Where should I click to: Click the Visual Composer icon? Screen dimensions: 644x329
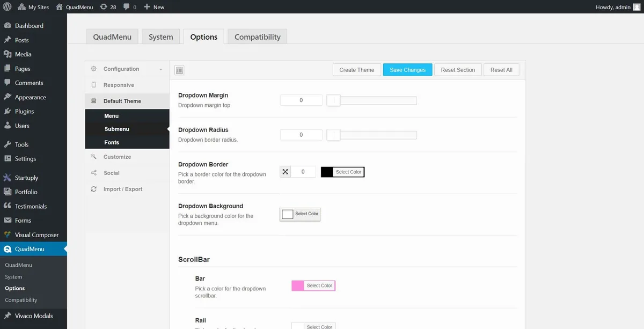[x=8, y=235]
